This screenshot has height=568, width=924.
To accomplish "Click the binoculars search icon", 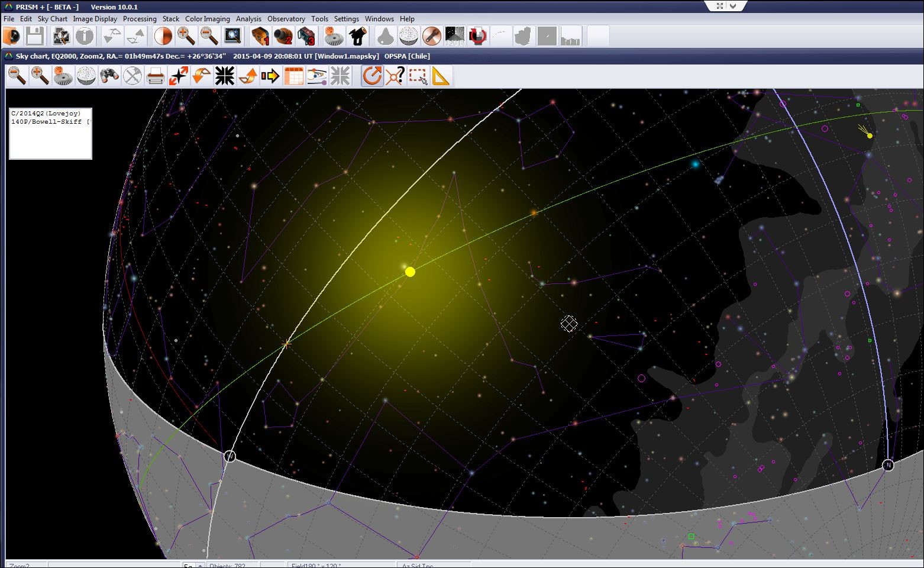I will [109, 76].
